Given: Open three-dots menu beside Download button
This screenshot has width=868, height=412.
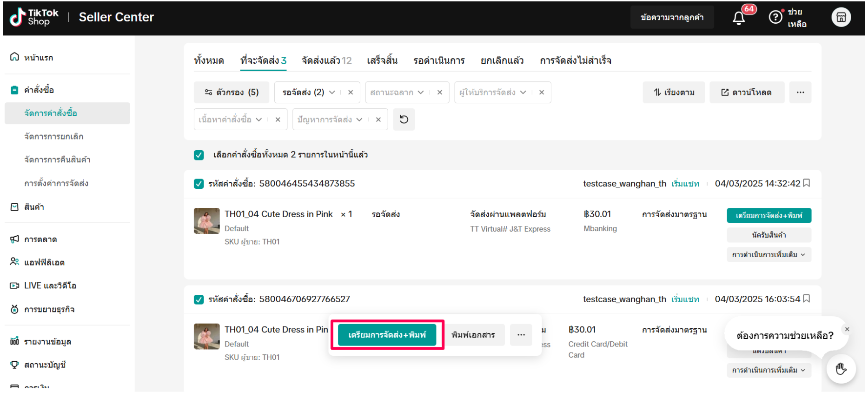Looking at the screenshot, I should tap(800, 93).
